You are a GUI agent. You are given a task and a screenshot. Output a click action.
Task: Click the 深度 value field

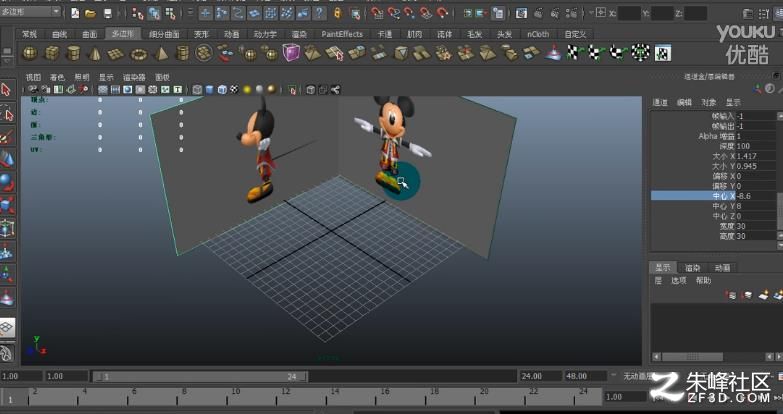click(756, 146)
